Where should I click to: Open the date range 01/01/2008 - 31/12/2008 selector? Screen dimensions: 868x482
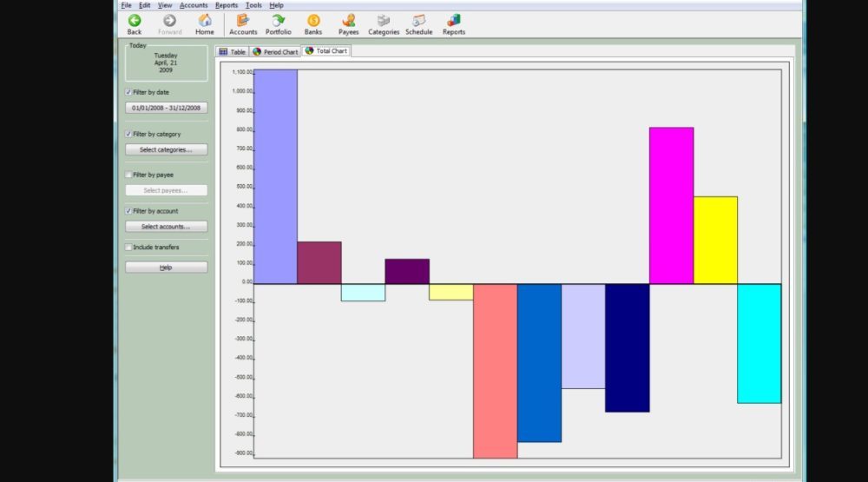166,108
